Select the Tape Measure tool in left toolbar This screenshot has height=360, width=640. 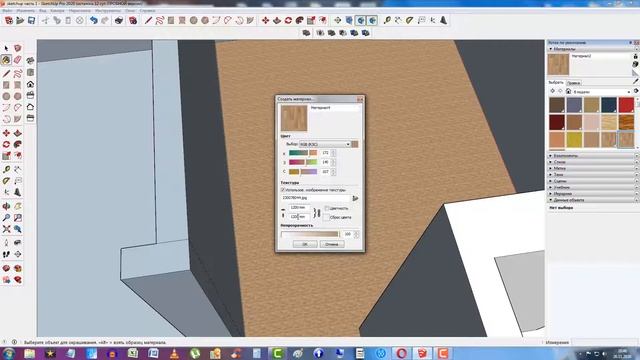click(6, 169)
